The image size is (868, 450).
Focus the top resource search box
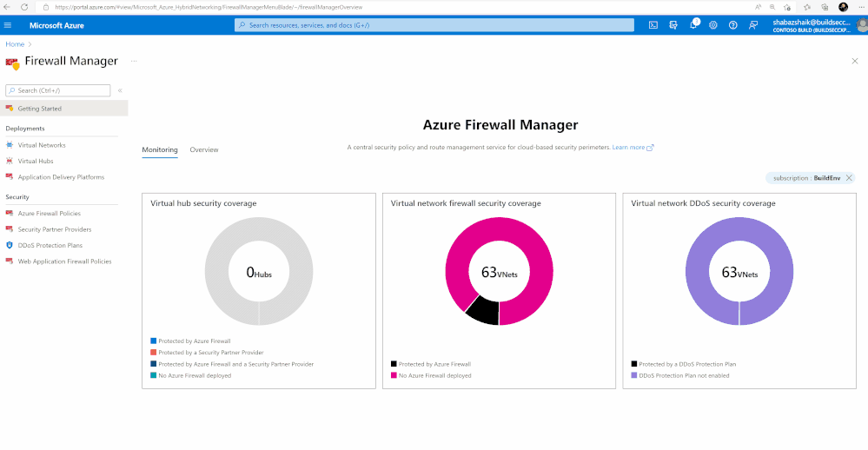[x=434, y=25]
